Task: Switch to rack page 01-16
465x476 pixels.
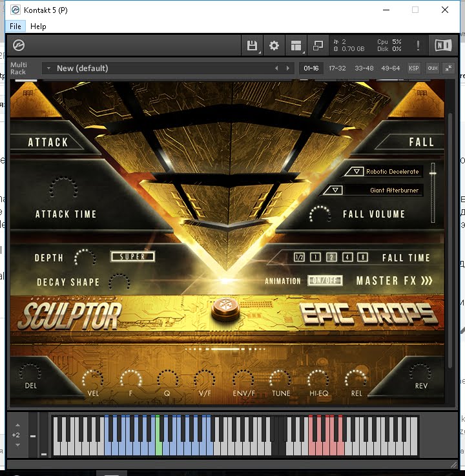Action: [x=311, y=68]
